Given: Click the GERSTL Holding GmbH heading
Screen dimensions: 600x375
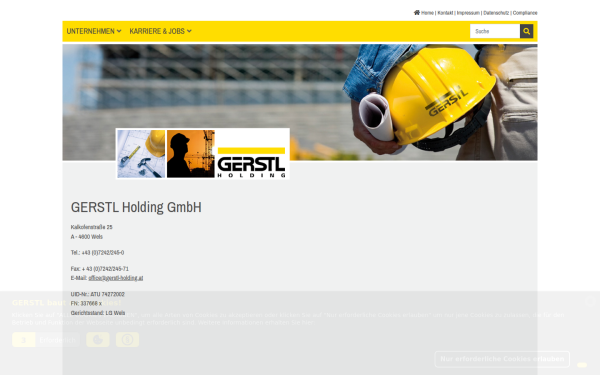Looking at the screenshot, I should tap(136, 207).
